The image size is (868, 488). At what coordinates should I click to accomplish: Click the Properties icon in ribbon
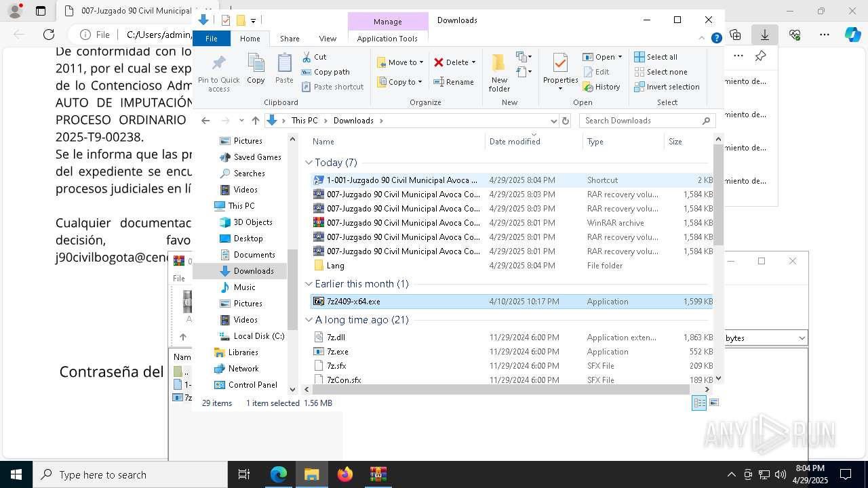pos(560,63)
